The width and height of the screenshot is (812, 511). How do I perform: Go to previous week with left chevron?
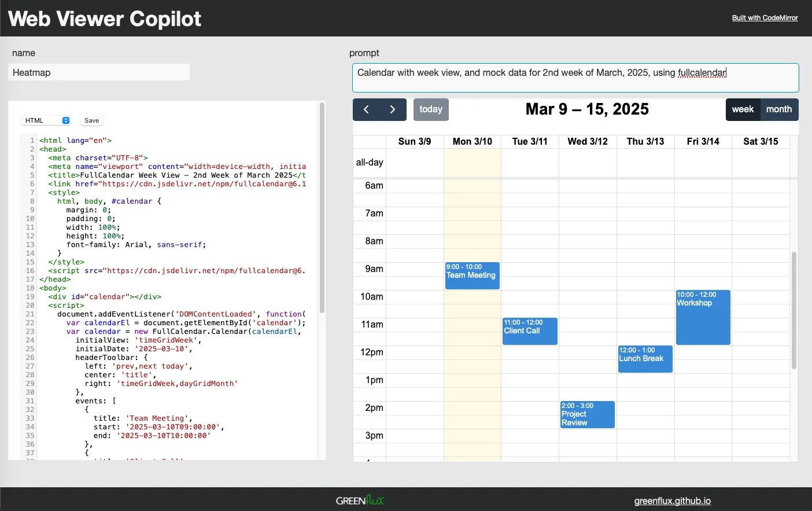click(x=366, y=109)
